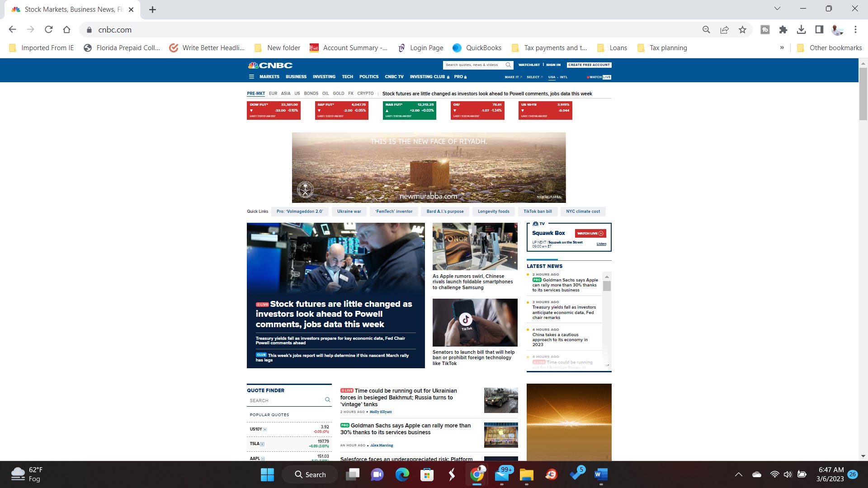
Task: Click the TikTok ban bill quick link
Action: (x=538, y=211)
